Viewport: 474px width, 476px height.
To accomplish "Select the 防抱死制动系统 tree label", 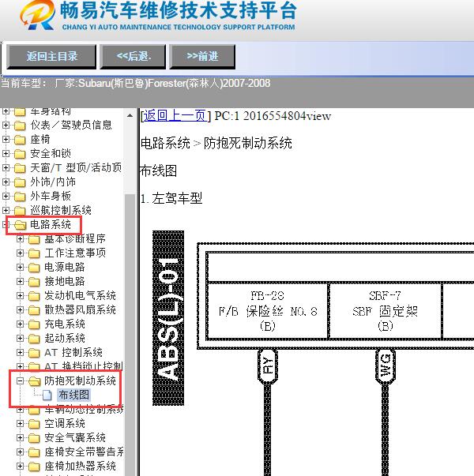I will [81, 380].
